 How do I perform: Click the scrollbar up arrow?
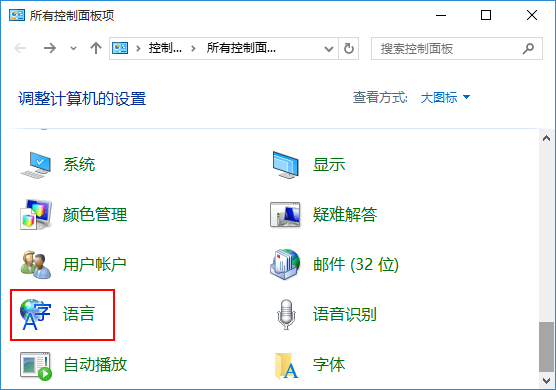[546, 139]
